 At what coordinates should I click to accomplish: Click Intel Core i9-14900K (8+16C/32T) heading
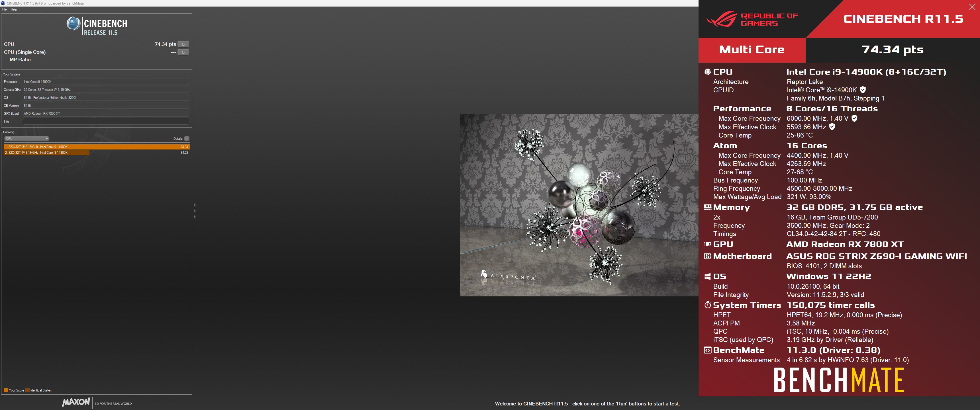(866, 72)
